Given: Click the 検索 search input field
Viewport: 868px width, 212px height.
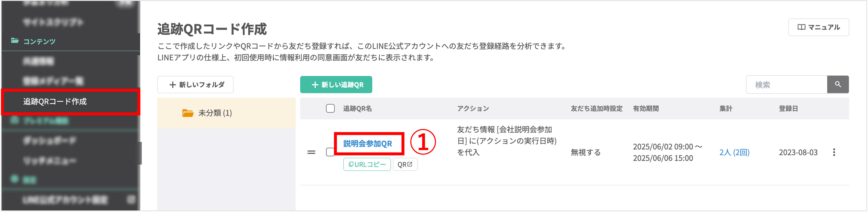Looking at the screenshot, I should (786, 84).
